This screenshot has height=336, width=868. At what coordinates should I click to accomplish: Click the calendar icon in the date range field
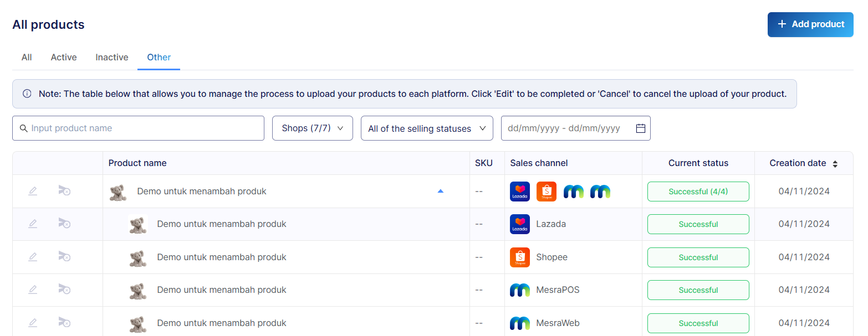640,128
